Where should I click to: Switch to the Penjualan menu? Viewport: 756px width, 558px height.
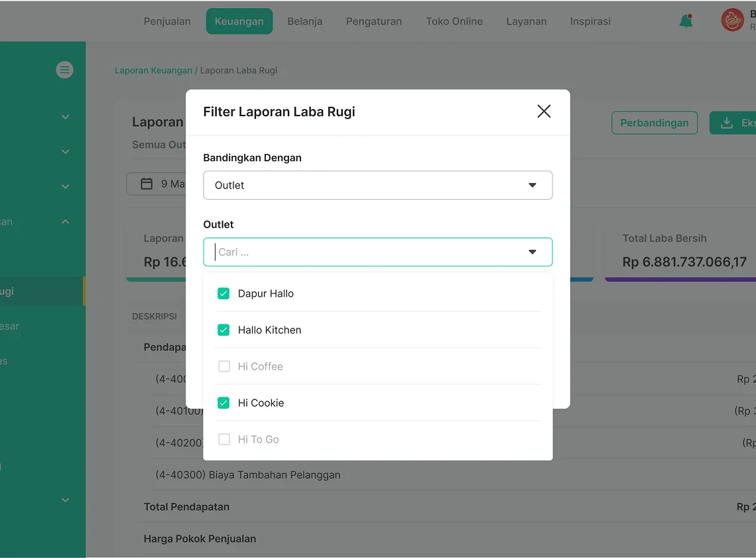[x=167, y=21]
